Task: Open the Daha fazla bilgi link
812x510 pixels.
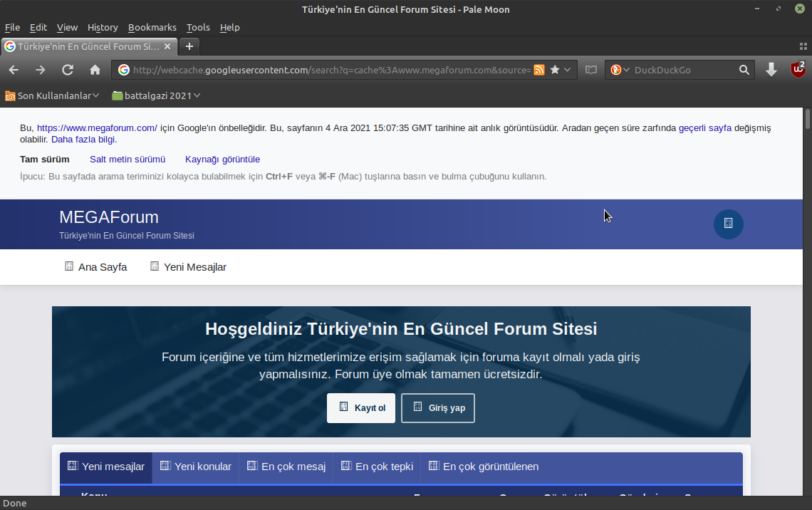Action: pyautogui.click(x=84, y=140)
